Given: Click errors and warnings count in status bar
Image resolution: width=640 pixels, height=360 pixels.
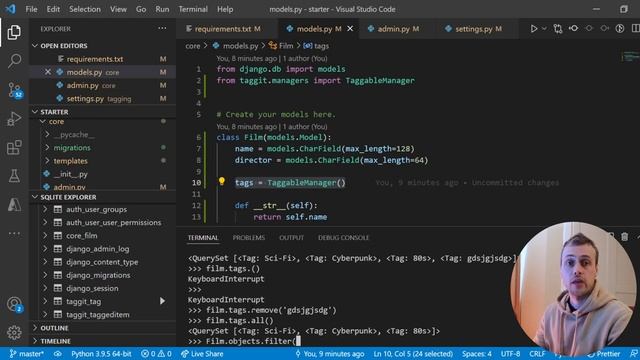Looking at the screenshot, I should (x=156, y=354).
